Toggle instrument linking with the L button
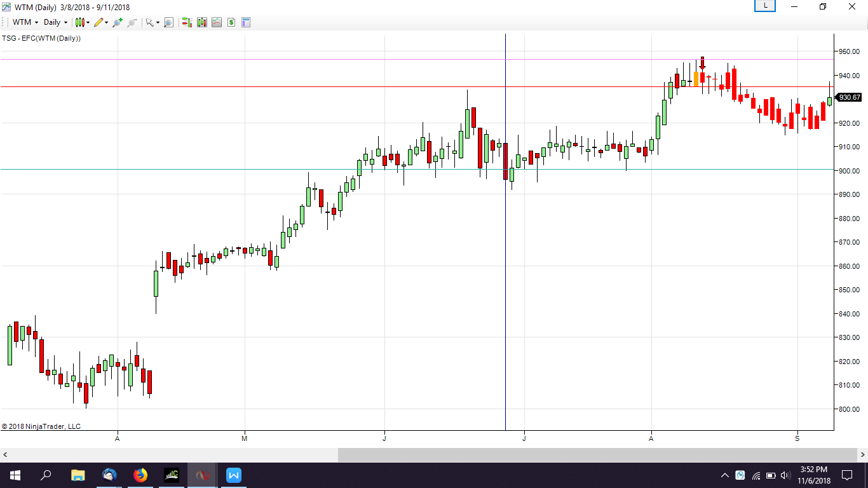The height and width of the screenshot is (488, 868). tap(764, 6)
